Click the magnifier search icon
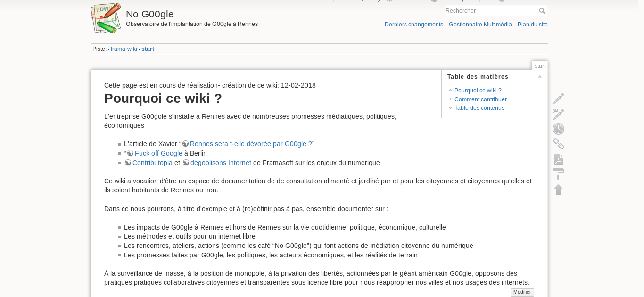 tap(542, 11)
